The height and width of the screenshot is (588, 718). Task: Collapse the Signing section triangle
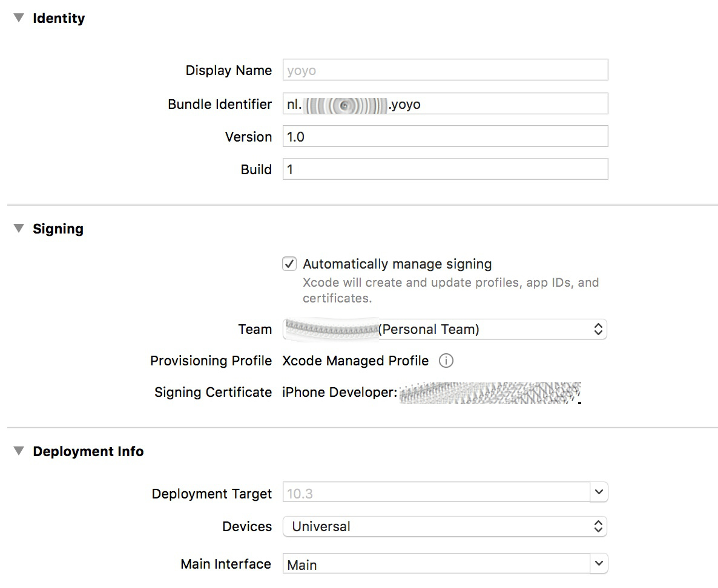point(19,229)
